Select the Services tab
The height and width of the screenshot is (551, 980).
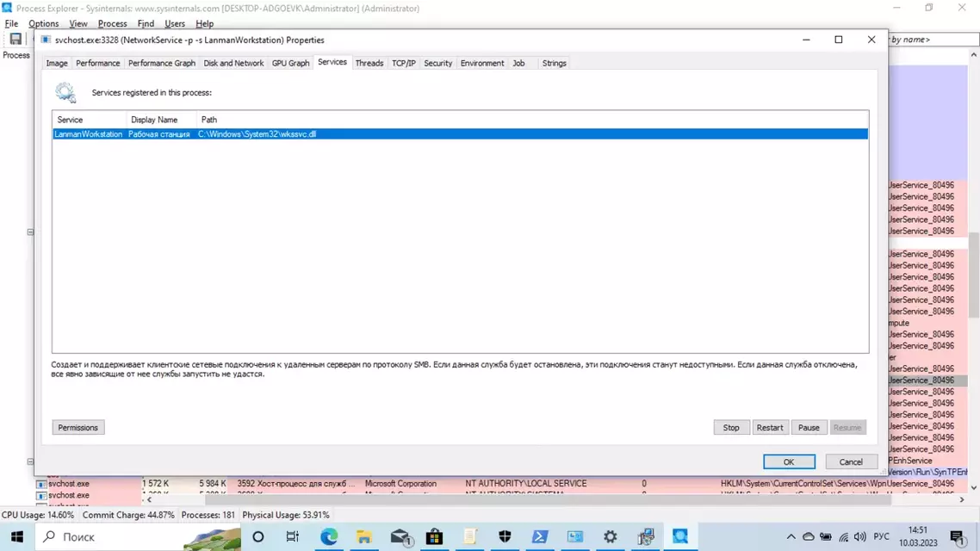click(332, 62)
